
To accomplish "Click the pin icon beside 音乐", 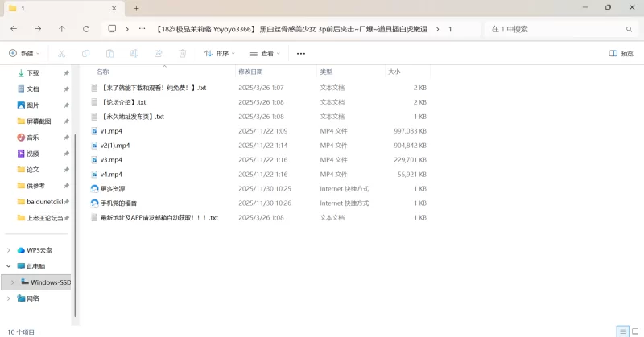I will [x=67, y=138].
